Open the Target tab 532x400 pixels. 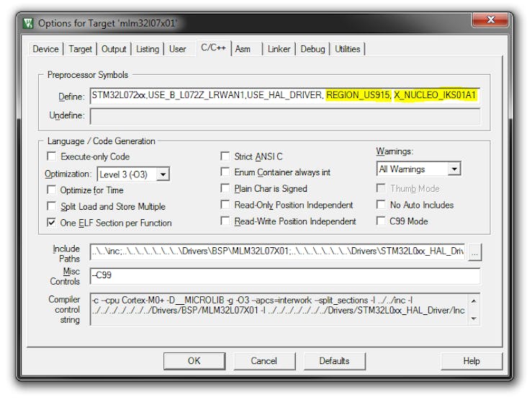coord(81,49)
